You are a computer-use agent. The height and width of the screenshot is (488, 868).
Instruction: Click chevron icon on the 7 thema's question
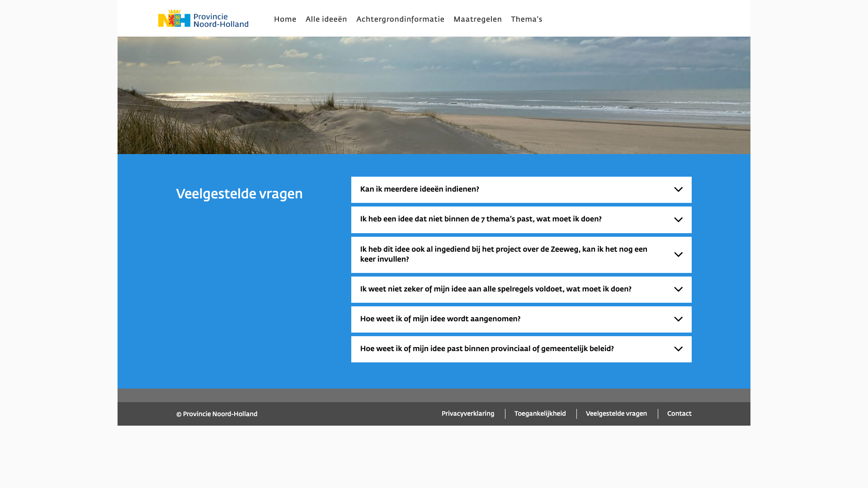(x=678, y=220)
